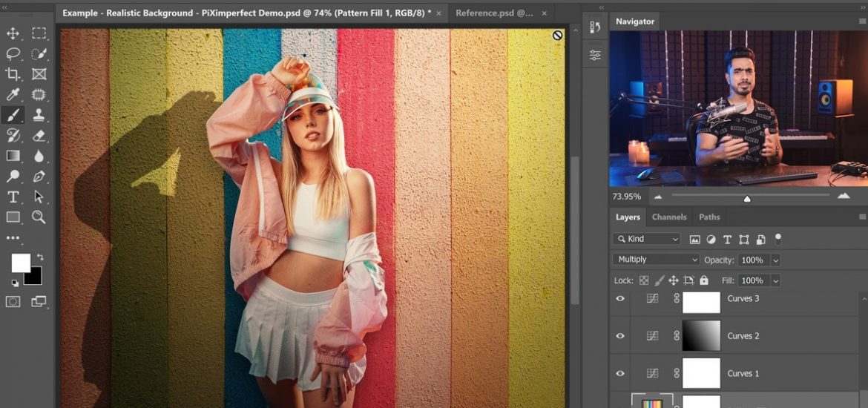
Task: Change screen mode from the toolbar
Action: 39,302
